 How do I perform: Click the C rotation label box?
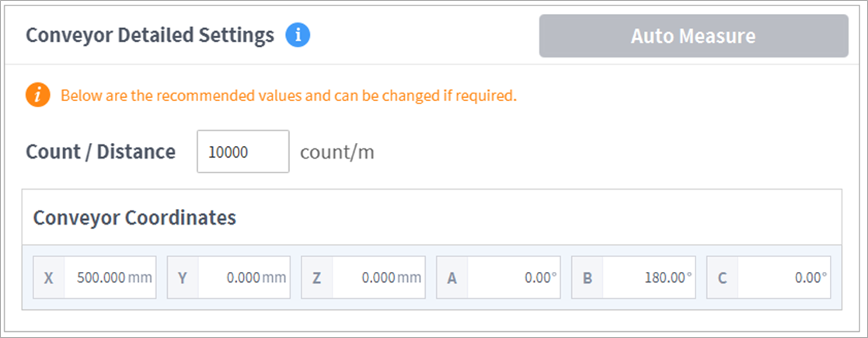(722, 277)
